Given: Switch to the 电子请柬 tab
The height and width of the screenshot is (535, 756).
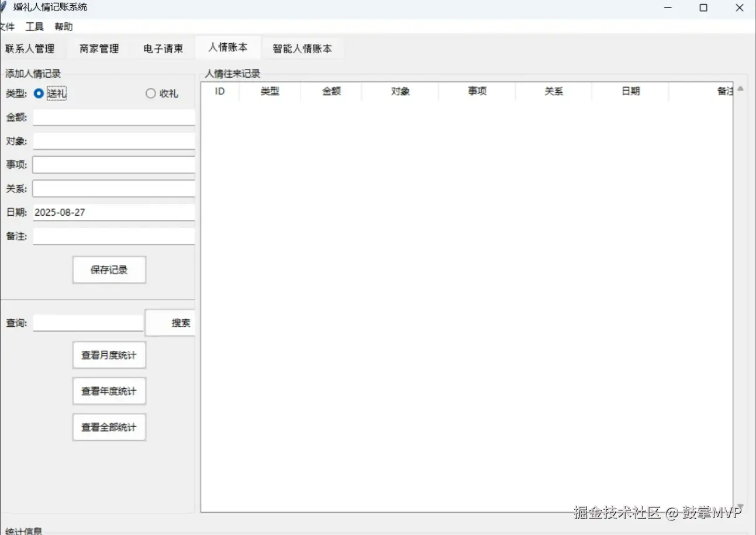Looking at the screenshot, I should tap(163, 48).
